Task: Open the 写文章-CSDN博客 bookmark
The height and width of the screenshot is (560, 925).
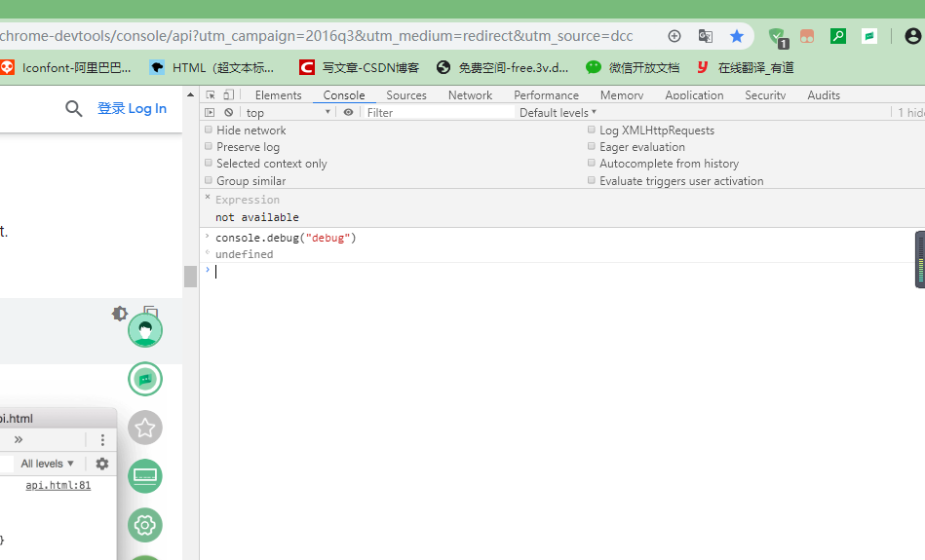Action: [x=360, y=68]
